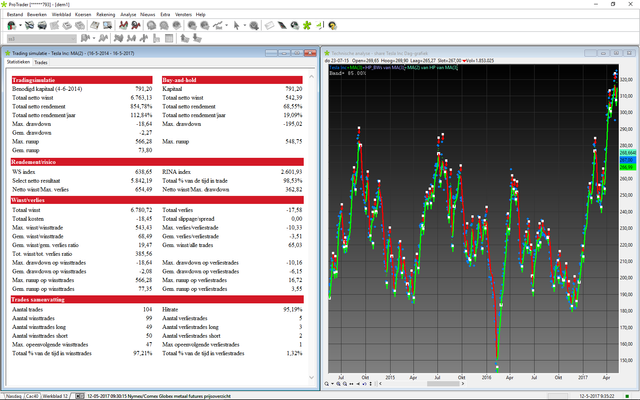Expand the pointer tool dropdown arrow

pos(244,26)
